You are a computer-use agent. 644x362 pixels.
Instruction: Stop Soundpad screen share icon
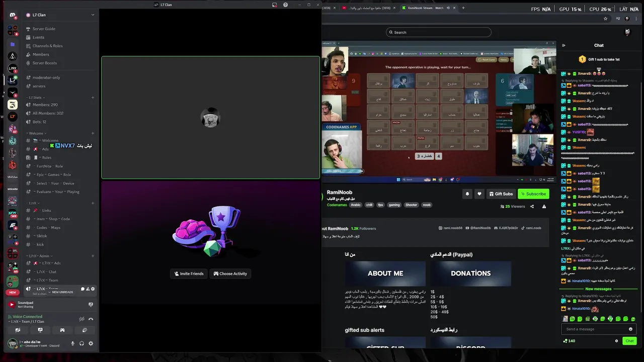pyautogui.click(x=91, y=304)
